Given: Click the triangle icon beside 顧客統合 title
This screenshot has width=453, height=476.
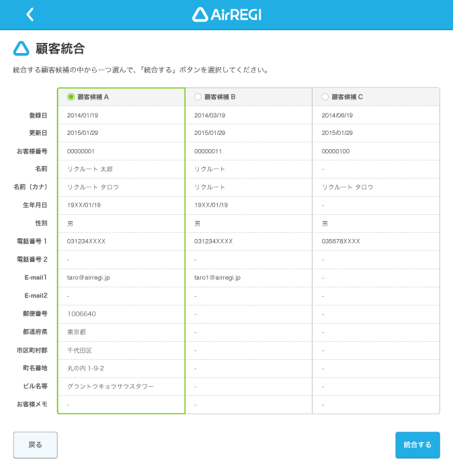Looking at the screenshot, I should pos(22,48).
